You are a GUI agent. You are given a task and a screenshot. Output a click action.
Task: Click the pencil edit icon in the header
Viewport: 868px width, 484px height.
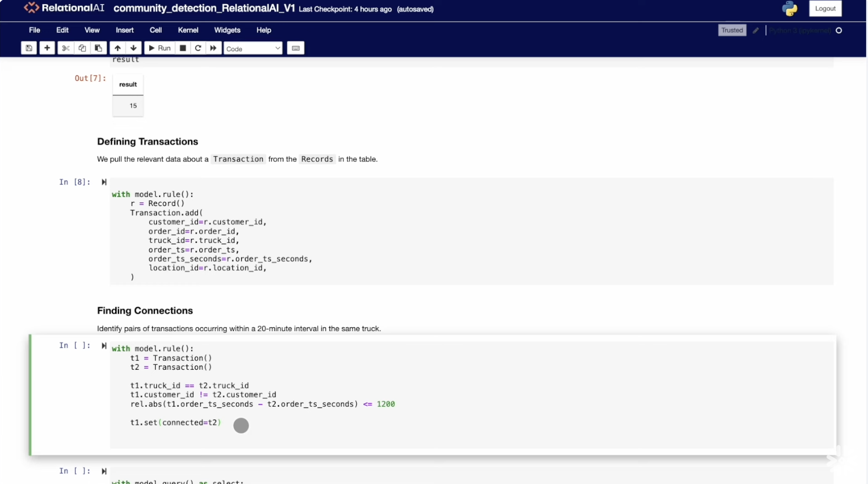tap(756, 31)
